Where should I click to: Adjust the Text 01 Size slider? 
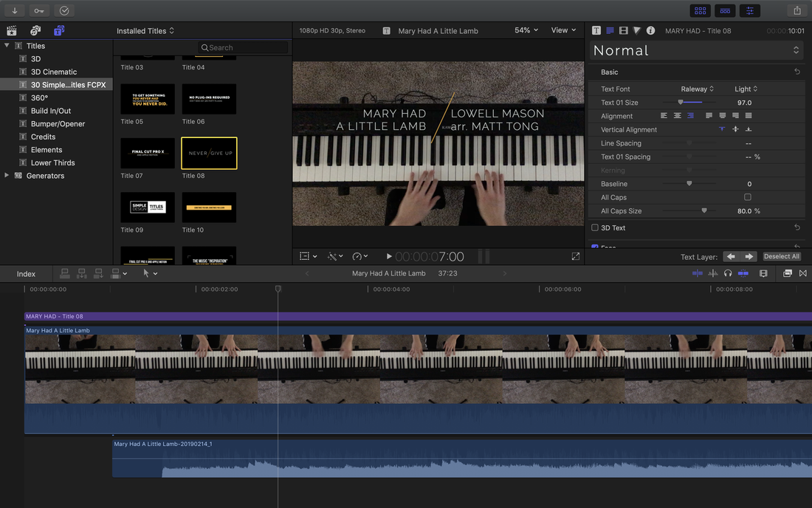coord(681,103)
